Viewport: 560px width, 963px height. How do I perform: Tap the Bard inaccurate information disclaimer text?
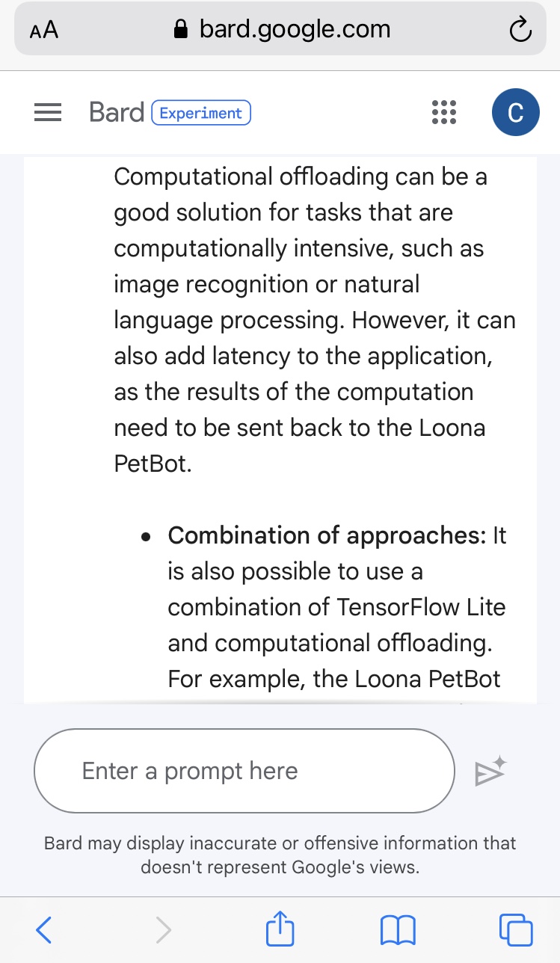click(280, 855)
